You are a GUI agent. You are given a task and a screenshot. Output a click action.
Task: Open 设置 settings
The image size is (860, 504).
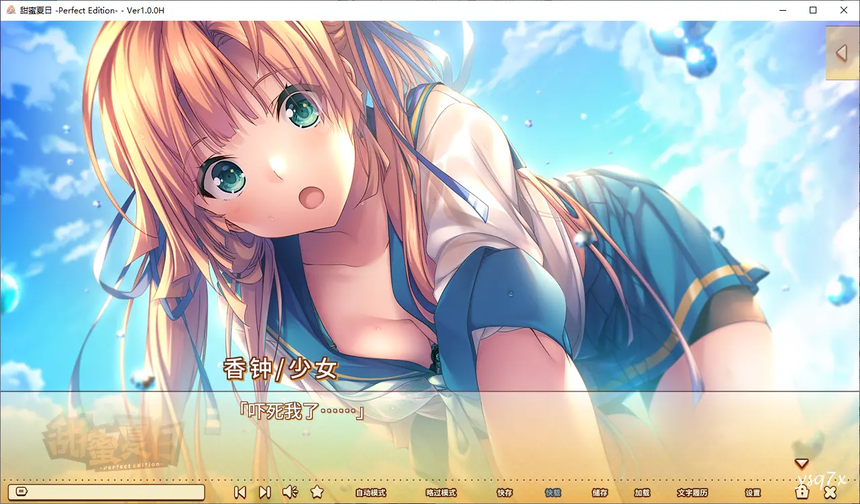pyautogui.click(x=753, y=493)
